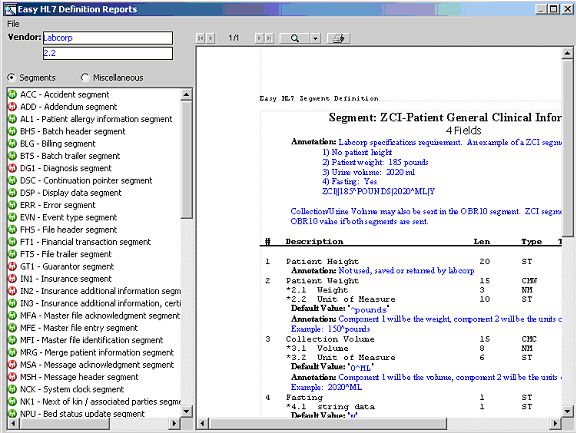Screen dimensions: 576x433
Task: Click the MSH segment red status icon
Action: (12, 377)
